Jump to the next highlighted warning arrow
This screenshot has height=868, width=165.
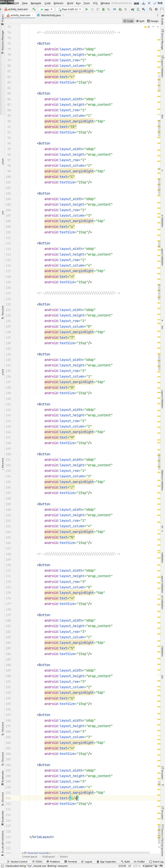click(x=158, y=27)
